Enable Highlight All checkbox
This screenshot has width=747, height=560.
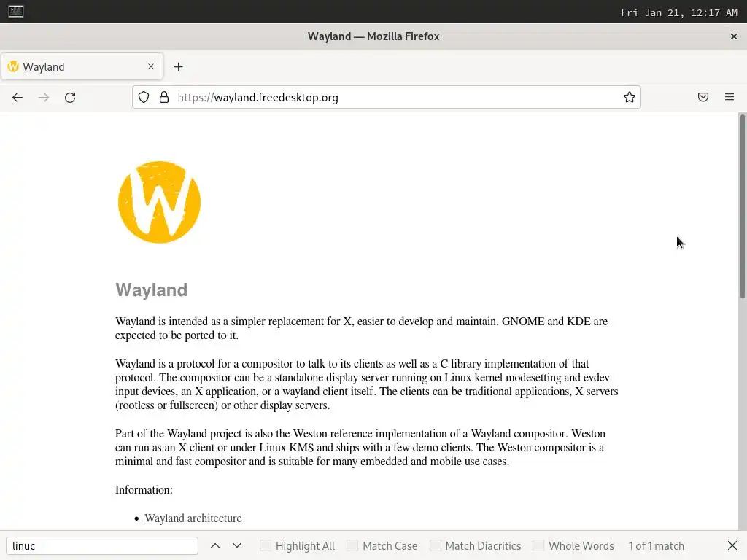click(x=266, y=545)
